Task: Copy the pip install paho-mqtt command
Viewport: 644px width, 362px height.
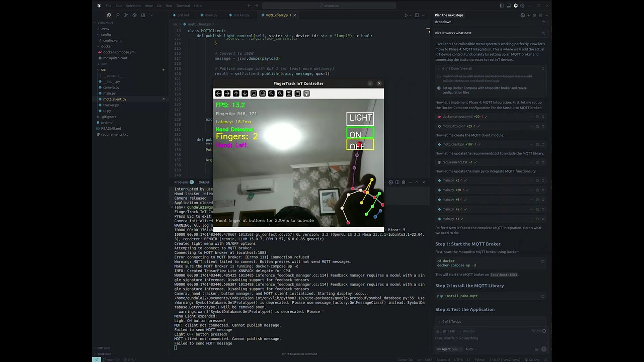Action: [x=542, y=296]
